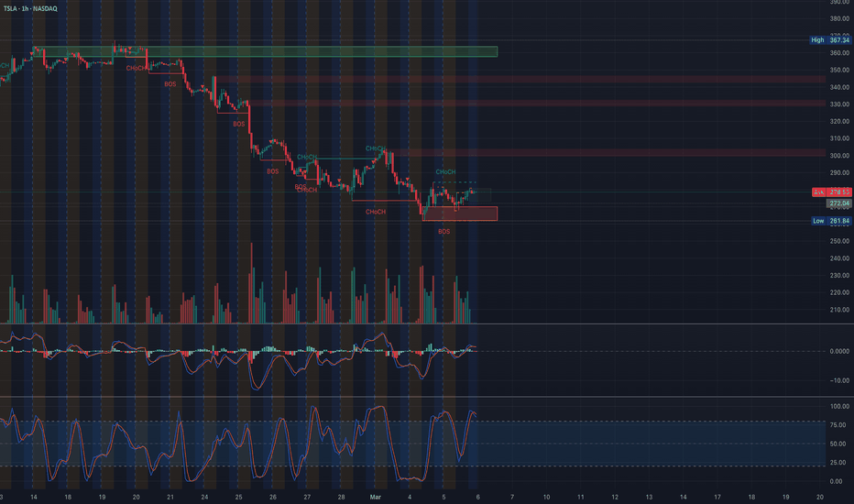Screen dimensions: 854x504
Task: Select the red resistance band at 300
Action: click(606, 152)
